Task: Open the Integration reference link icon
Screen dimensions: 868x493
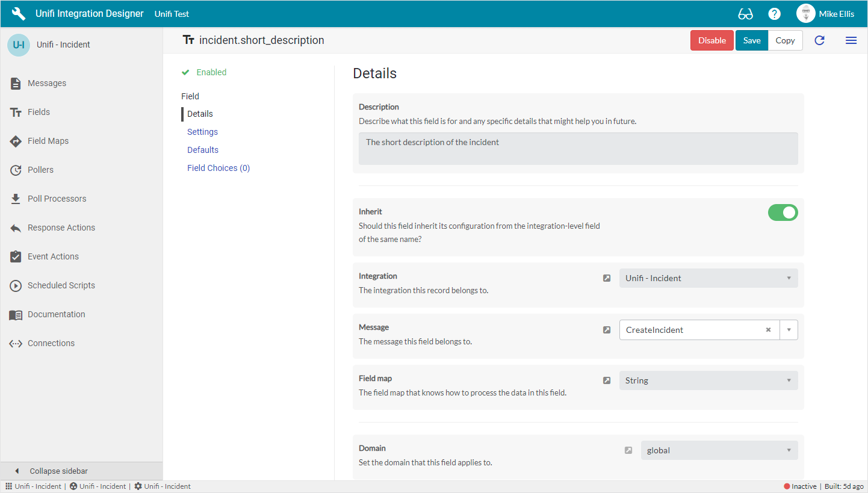Action: [x=607, y=278]
